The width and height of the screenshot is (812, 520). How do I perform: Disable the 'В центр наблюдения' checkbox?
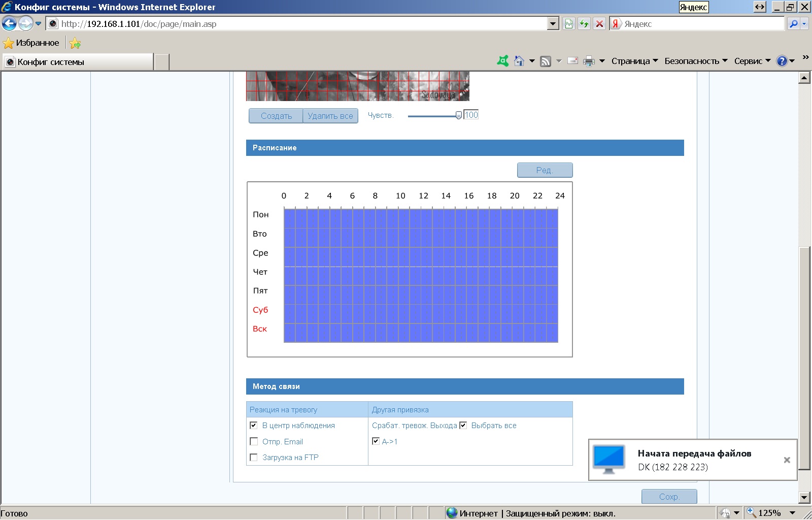pyautogui.click(x=254, y=426)
